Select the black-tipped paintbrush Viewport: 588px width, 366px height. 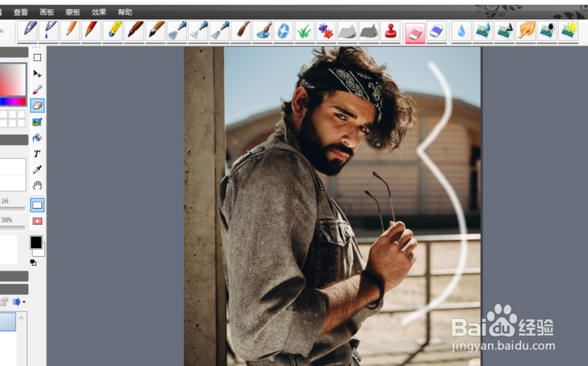tap(155, 32)
